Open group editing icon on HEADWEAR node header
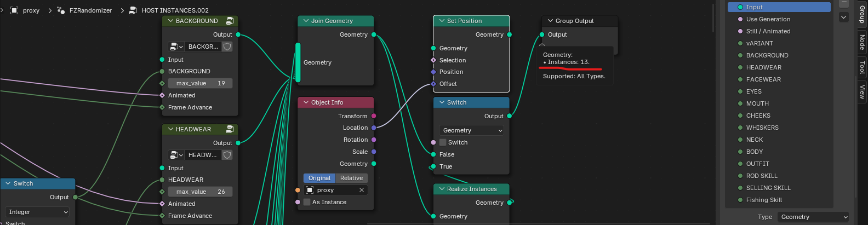 [x=230, y=129]
